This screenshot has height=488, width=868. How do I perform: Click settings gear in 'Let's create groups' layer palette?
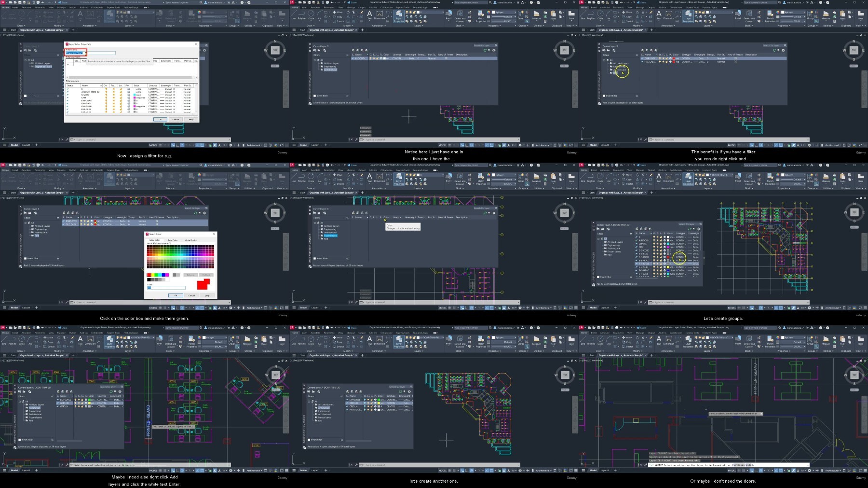tap(699, 229)
